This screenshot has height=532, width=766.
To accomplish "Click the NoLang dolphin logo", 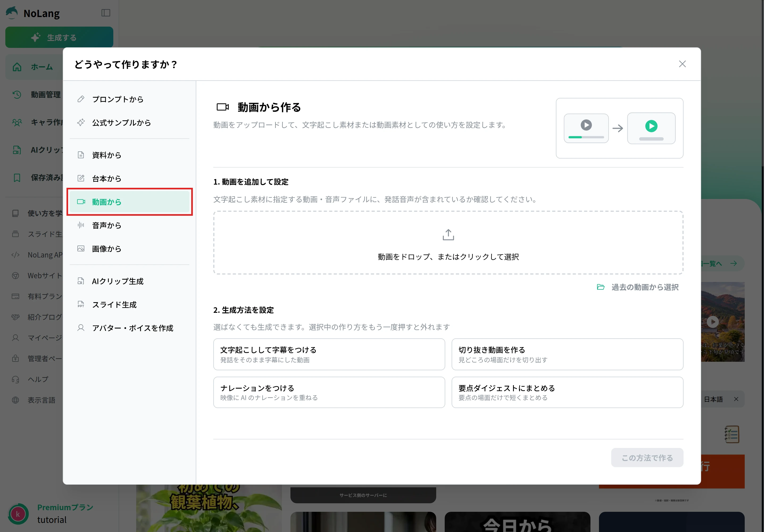I will point(12,13).
